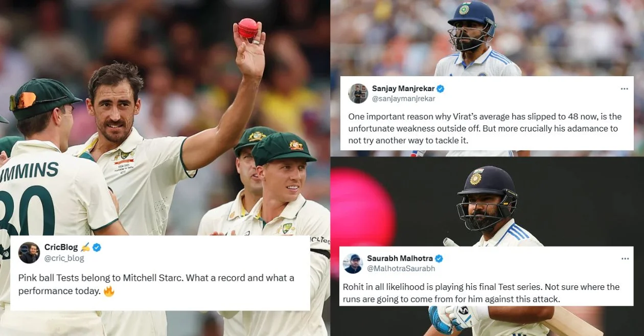Click the Saurabh Malhotra display name
Image resolution: width=644 pixels, height=336 pixels.
pos(400,258)
